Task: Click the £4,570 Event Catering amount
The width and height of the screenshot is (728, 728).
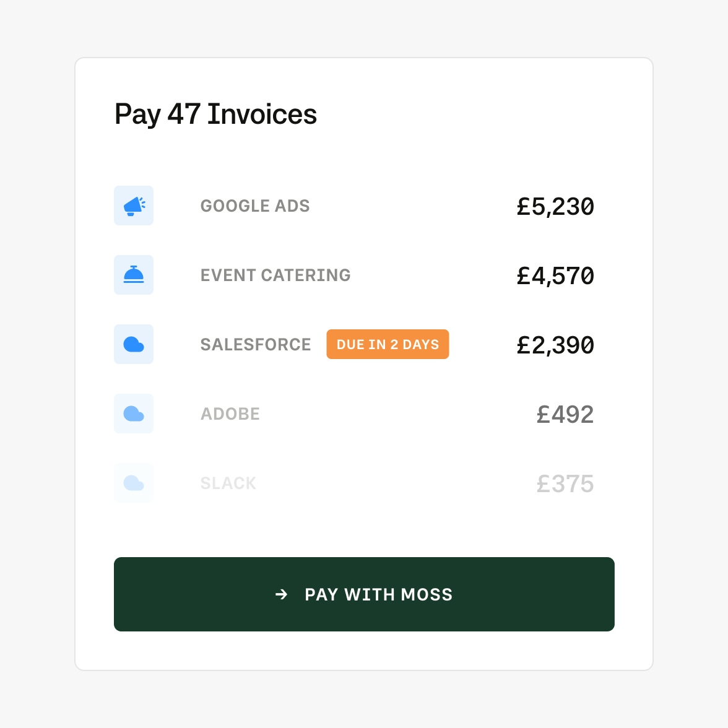Action: pos(555,276)
